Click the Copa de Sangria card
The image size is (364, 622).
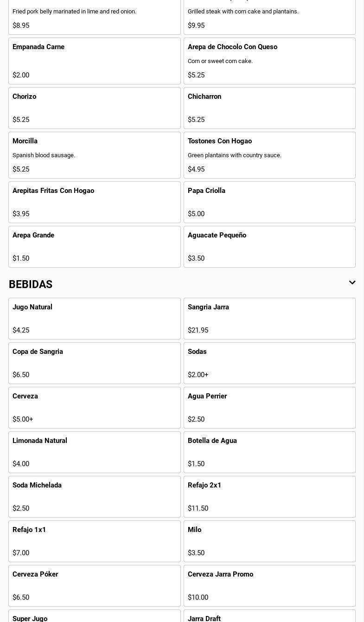(94, 363)
